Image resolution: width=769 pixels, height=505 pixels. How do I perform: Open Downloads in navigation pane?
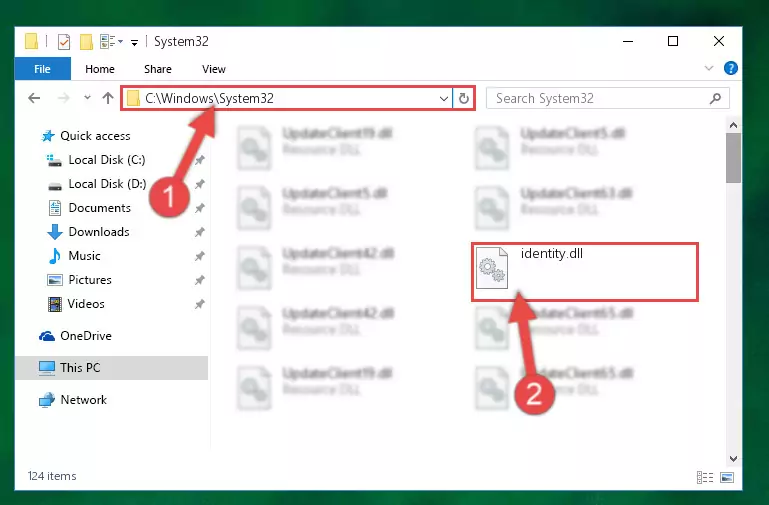tap(99, 232)
